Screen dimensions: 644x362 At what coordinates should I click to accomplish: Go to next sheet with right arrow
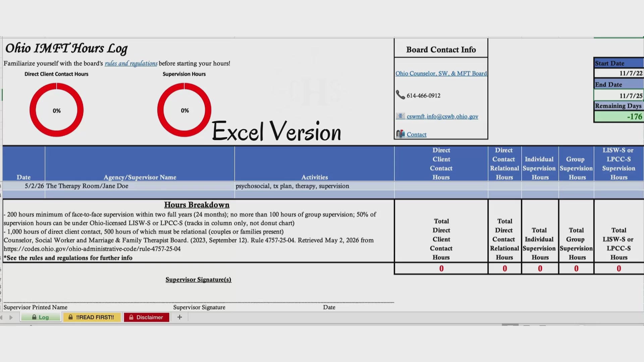point(11,317)
